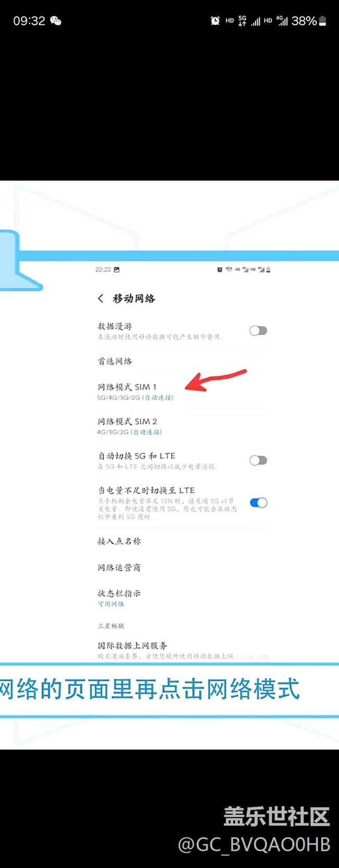The image size is (339, 868).
Task: Toggle the 数据漫游 switch
Action: pyautogui.click(x=258, y=331)
